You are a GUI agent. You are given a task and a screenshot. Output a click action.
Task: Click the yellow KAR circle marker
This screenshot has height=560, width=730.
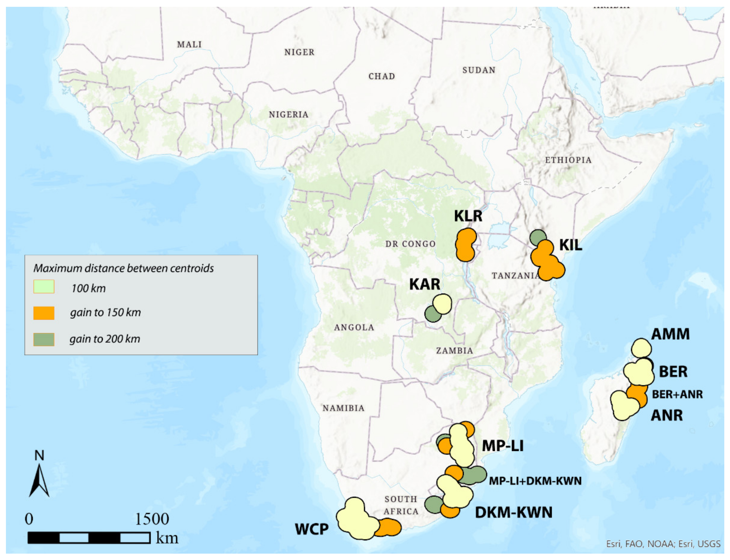(442, 304)
